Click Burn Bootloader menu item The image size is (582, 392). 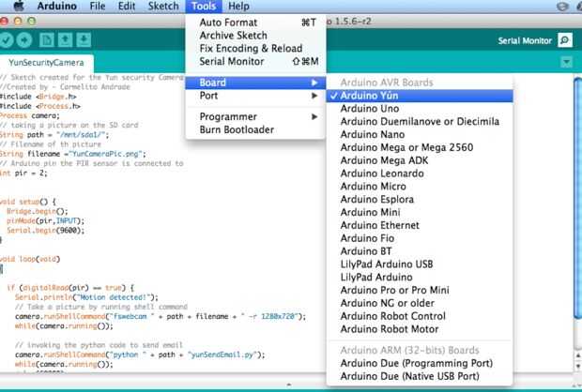[255, 129]
